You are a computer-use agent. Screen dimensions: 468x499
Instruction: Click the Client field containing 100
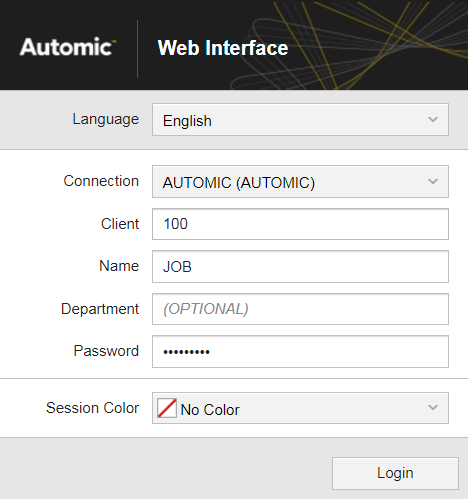tap(300, 224)
